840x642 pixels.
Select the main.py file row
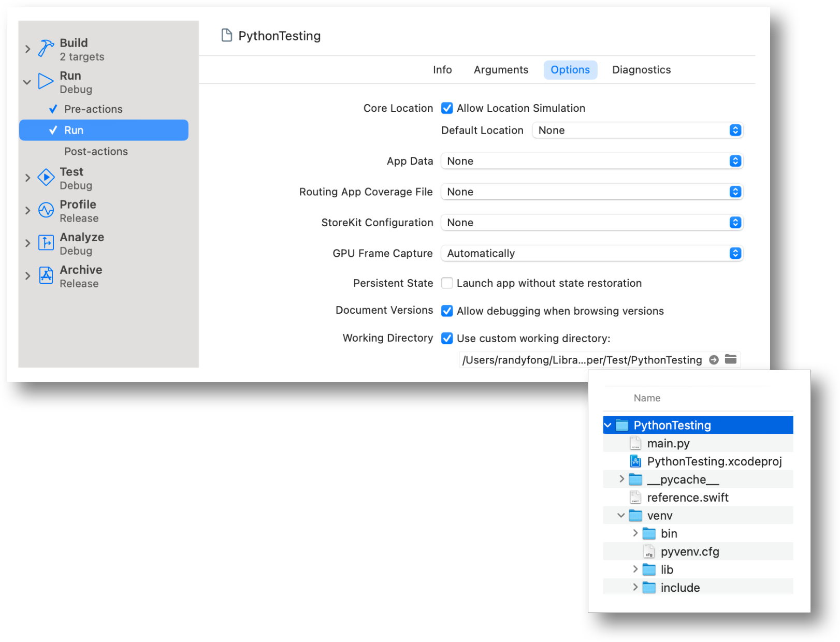tap(698, 443)
